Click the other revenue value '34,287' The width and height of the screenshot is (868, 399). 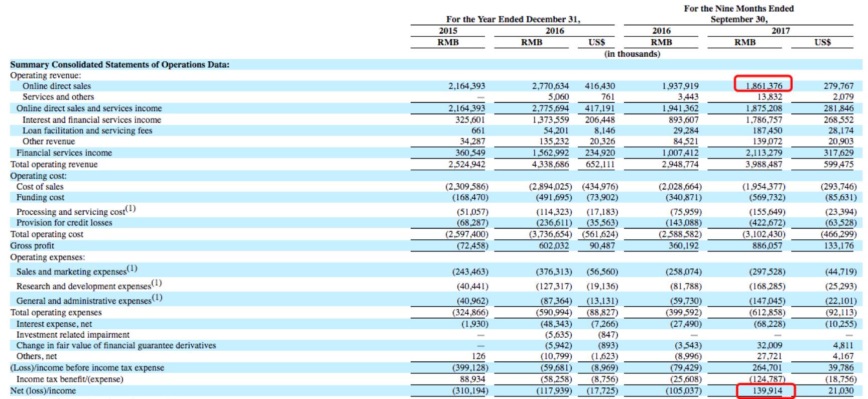(472, 142)
